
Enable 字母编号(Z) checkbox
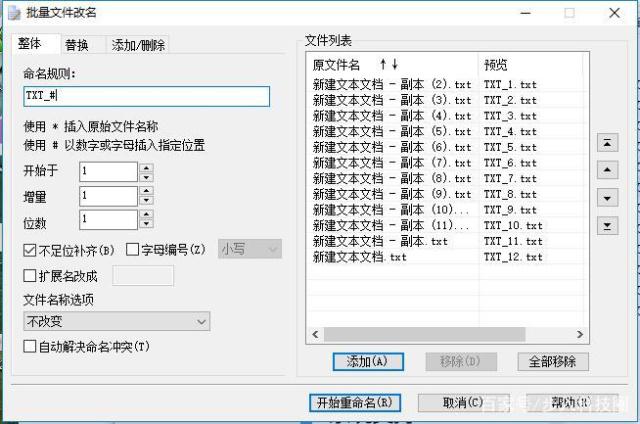[x=132, y=249]
